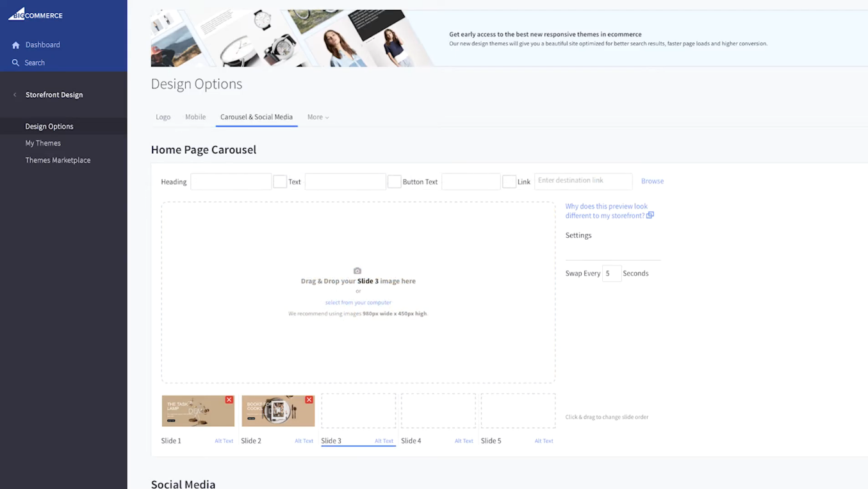This screenshot has width=868, height=489.
Task: Delete Slide 2 using red X
Action: [x=309, y=400]
